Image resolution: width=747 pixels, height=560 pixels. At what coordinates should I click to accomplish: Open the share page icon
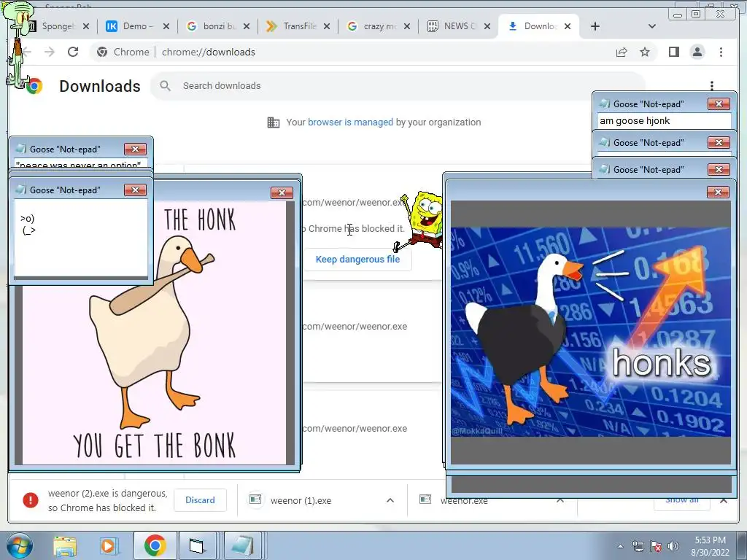pyautogui.click(x=622, y=52)
